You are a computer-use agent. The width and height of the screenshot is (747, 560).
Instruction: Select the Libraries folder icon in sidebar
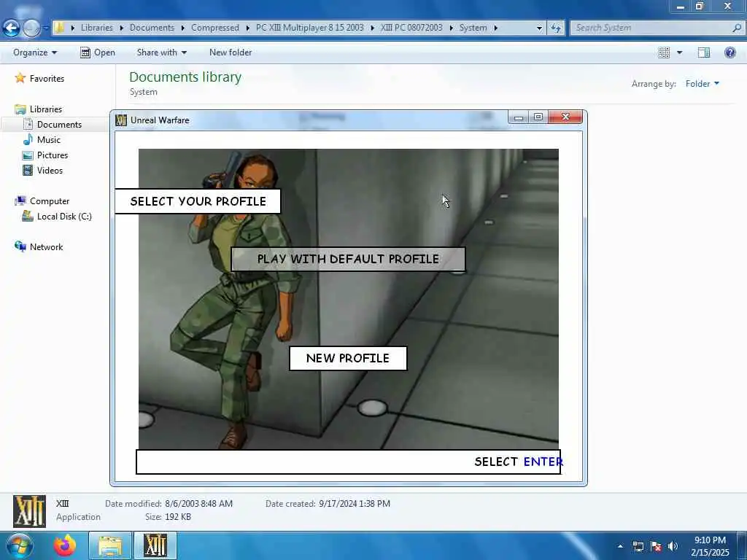pyautogui.click(x=20, y=109)
